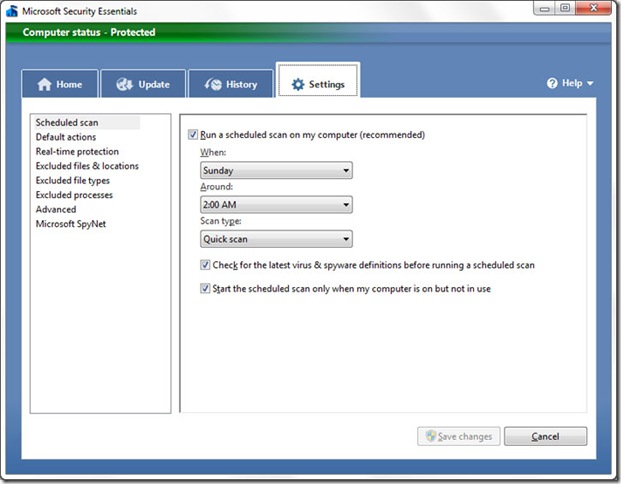Uncheck Run a scheduled scan on my computer

pos(193,135)
